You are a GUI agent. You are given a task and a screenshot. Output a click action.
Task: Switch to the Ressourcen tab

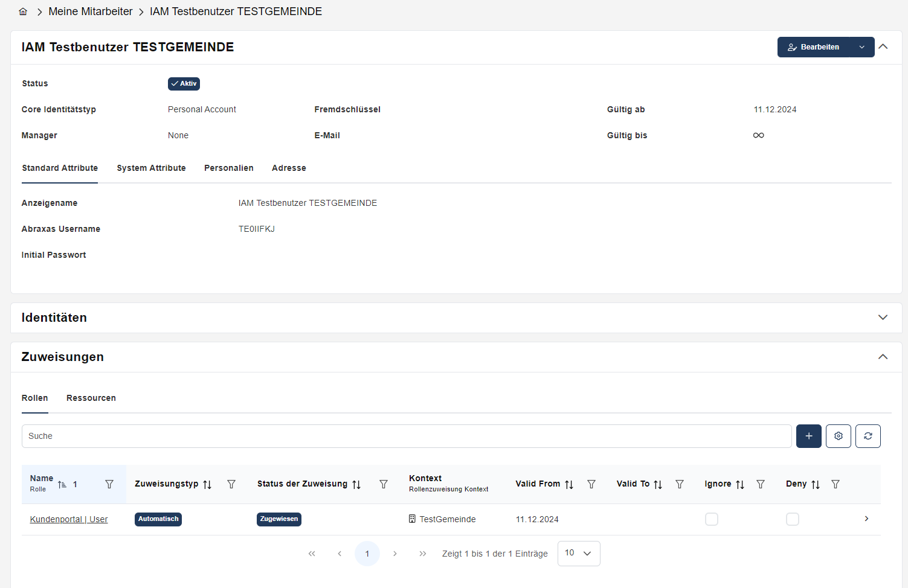91,398
